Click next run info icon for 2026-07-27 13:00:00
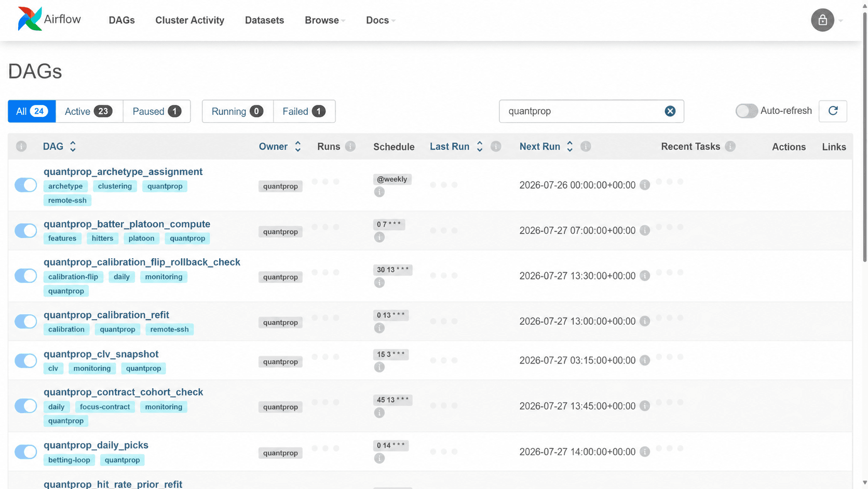 coord(645,321)
